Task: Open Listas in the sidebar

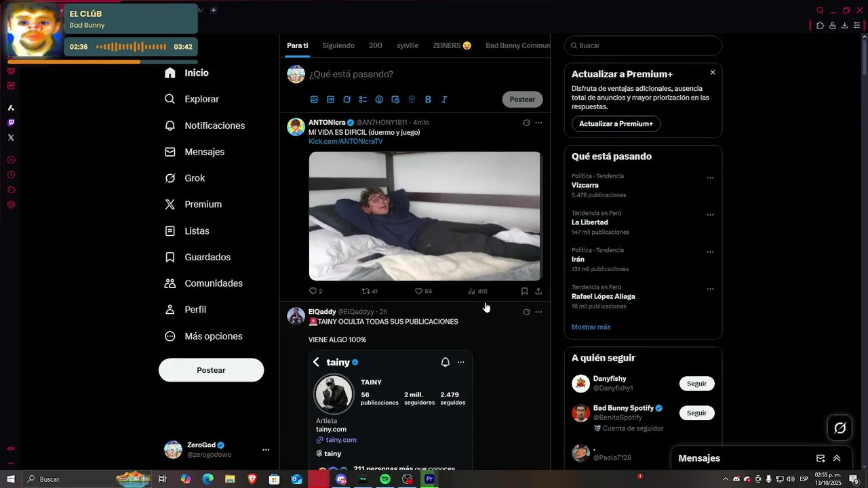Action: (x=186, y=231)
